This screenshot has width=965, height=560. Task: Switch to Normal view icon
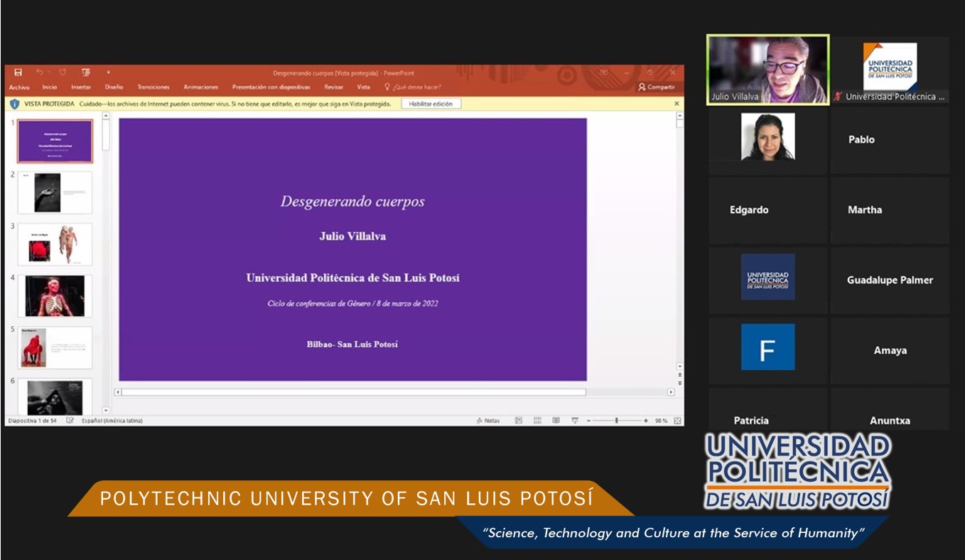[x=519, y=421]
